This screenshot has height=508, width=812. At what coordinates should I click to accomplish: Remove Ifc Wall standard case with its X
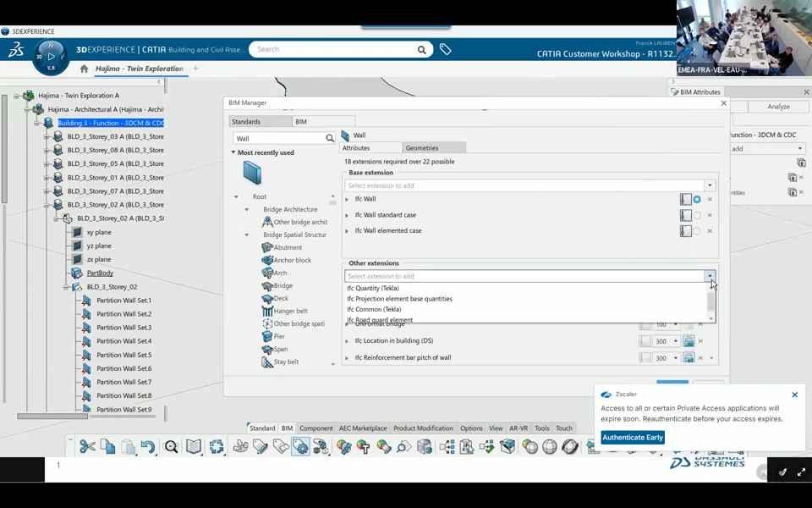point(710,215)
